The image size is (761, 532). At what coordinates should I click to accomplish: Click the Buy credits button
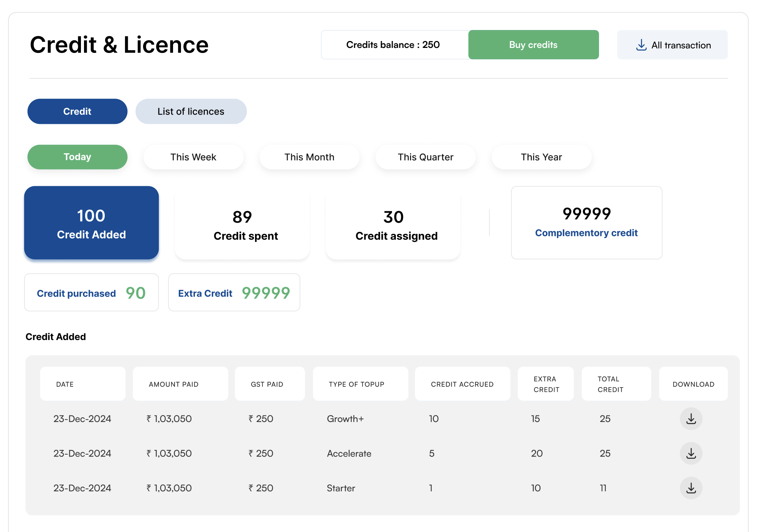point(533,44)
